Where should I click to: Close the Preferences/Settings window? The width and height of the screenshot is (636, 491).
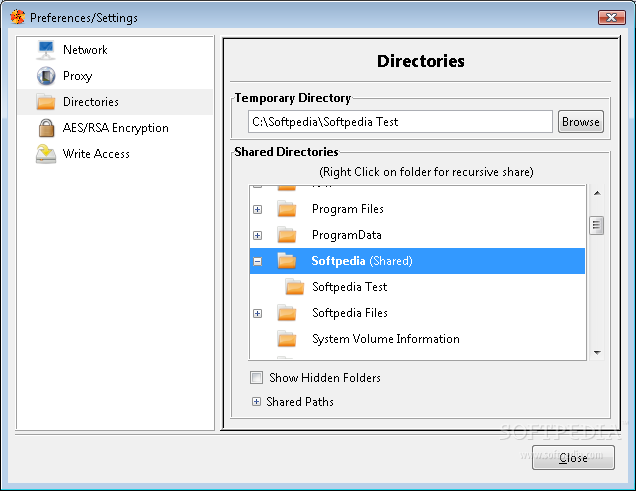(611, 17)
